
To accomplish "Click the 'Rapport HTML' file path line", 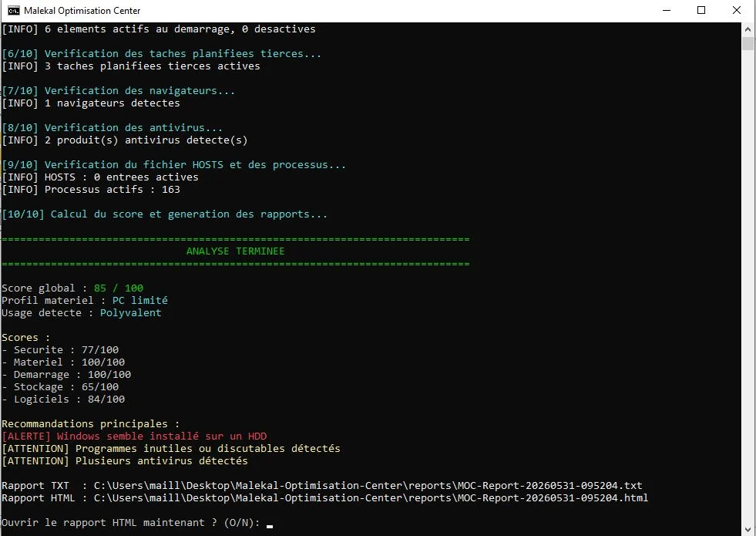I will pos(325,498).
